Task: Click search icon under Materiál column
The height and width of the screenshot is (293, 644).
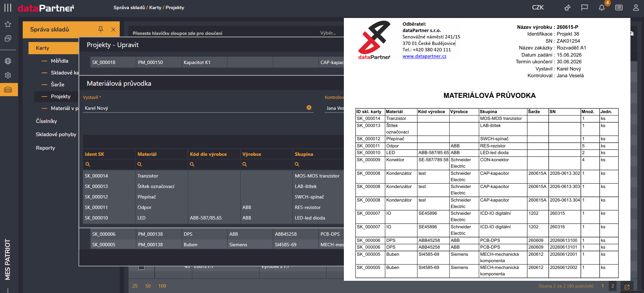Action: tap(140, 164)
